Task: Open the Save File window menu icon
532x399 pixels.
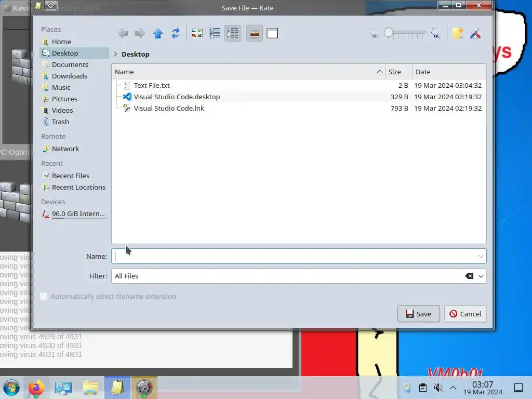Action: pyautogui.click(x=38, y=6)
